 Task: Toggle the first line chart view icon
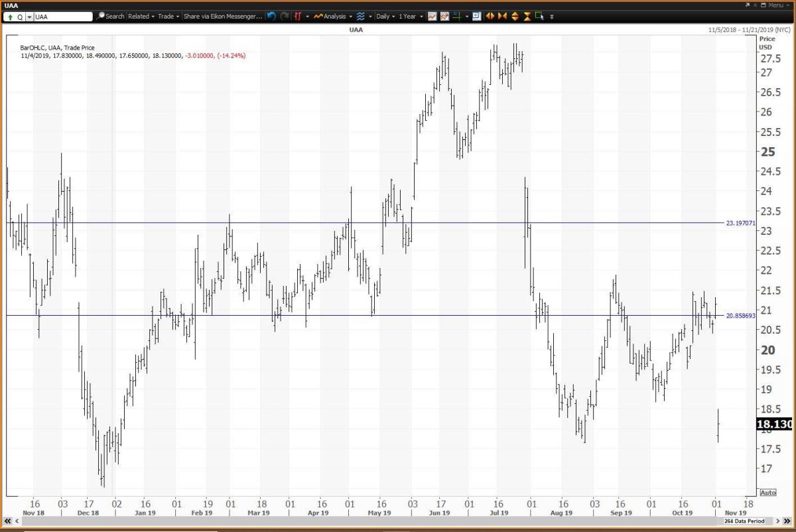point(432,16)
